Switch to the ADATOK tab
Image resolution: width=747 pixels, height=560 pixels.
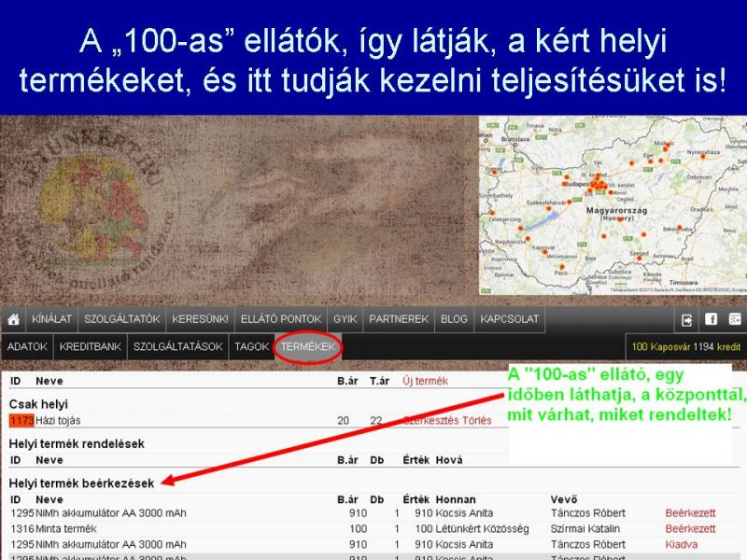click(x=27, y=346)
